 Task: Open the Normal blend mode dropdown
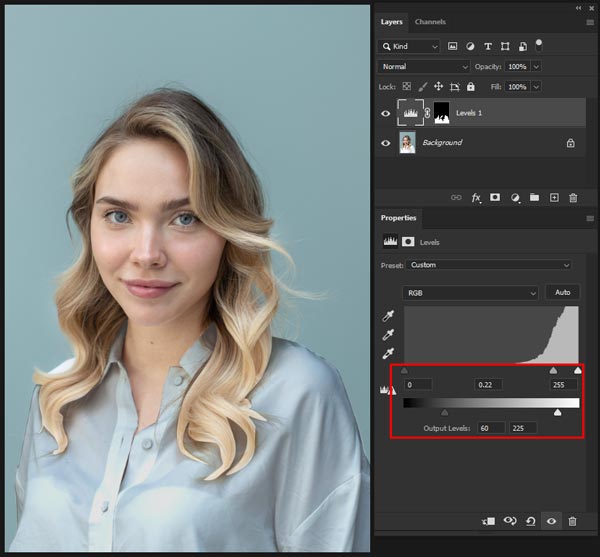click(424, 66)
